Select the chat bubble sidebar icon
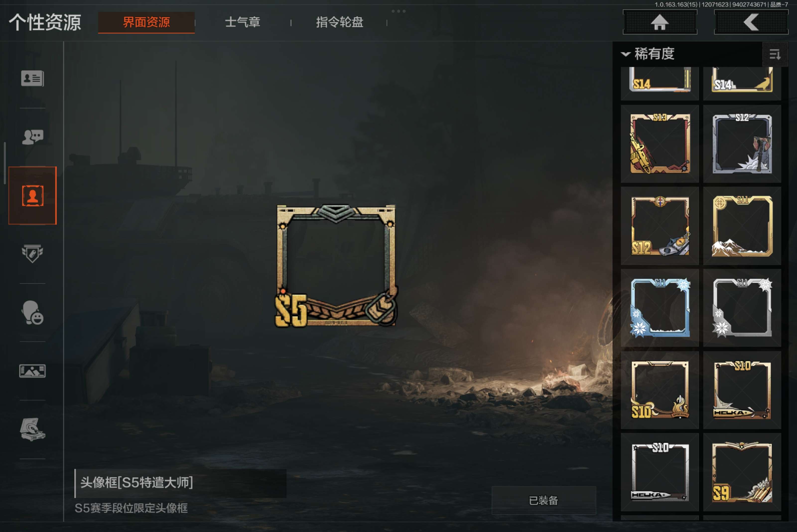 coord(32,137)
